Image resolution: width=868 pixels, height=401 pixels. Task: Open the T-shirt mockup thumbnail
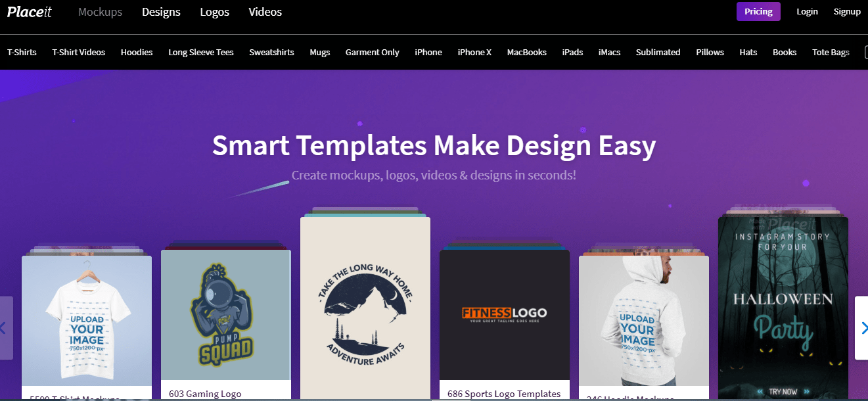87,321
